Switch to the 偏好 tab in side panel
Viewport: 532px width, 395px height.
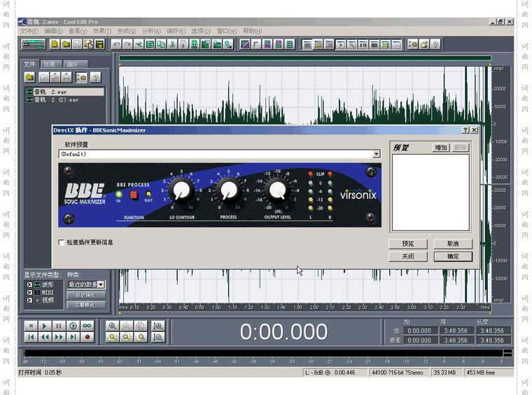pos(74,64)
